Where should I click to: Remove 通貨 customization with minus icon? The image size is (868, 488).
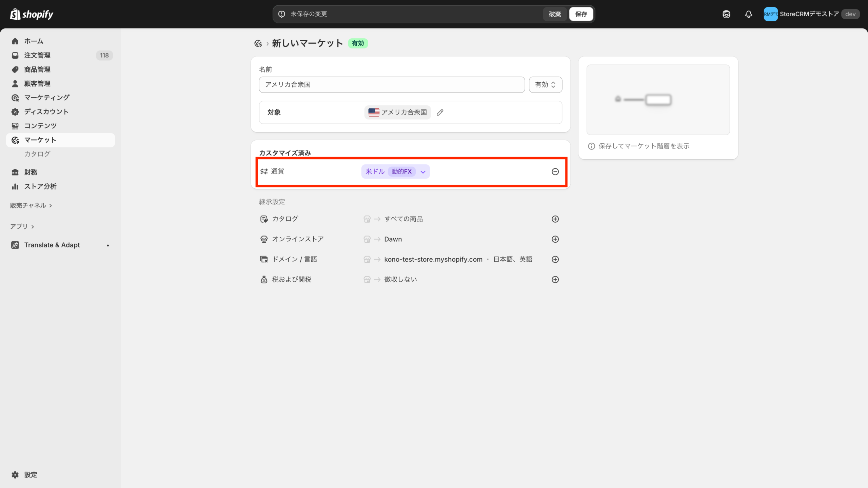[555, 172]
